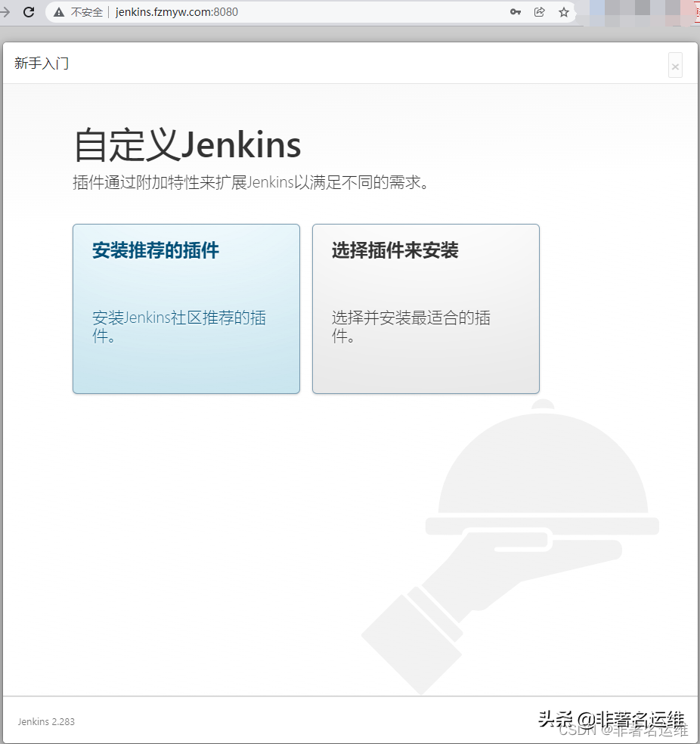700x744 pixels.
Task: Click the red extension icon at top right
Action: point(694,12)
